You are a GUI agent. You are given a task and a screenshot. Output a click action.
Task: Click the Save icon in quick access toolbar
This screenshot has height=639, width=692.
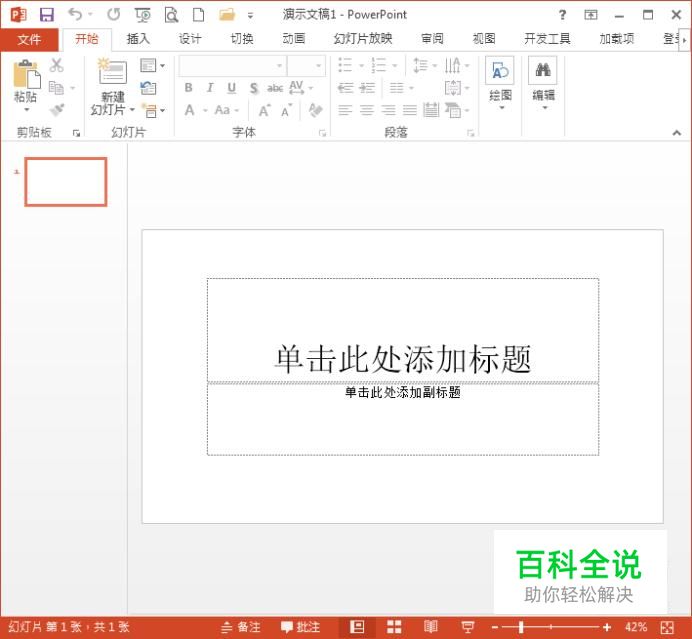(46, 14)
